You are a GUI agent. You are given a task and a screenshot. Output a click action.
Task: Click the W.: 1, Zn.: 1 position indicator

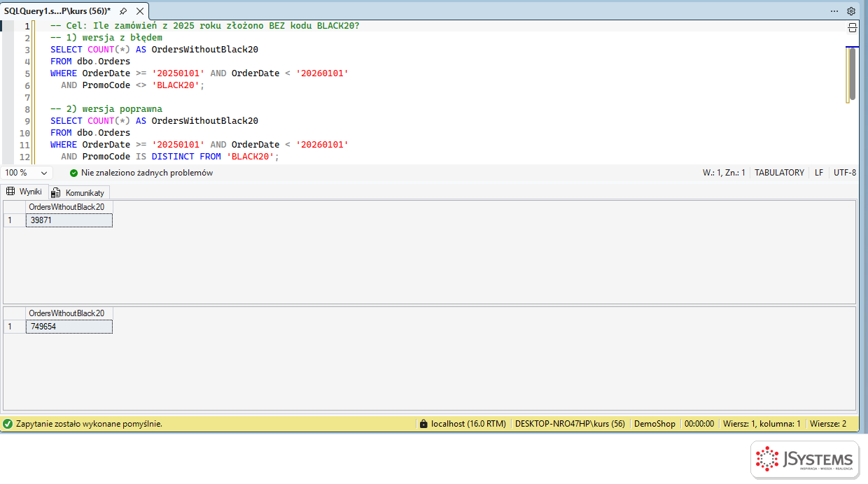point(724,173)
